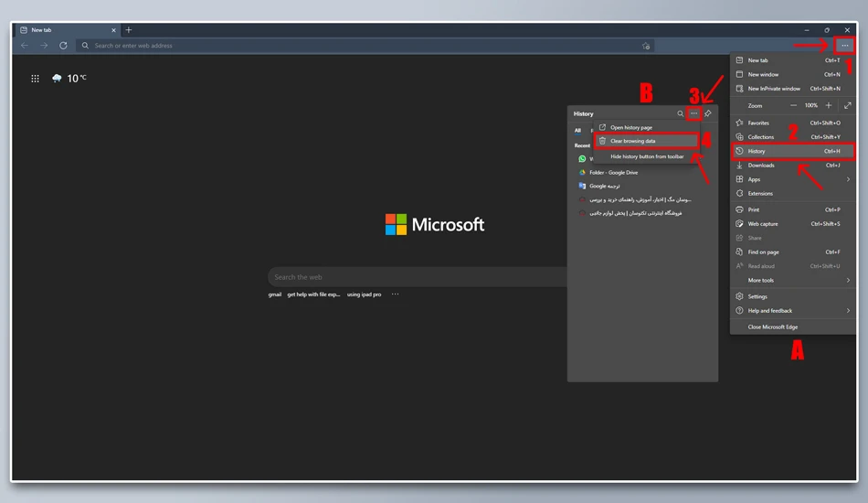
Task: Open the WhatsApp history entry icon
Action: pos(582,159)
